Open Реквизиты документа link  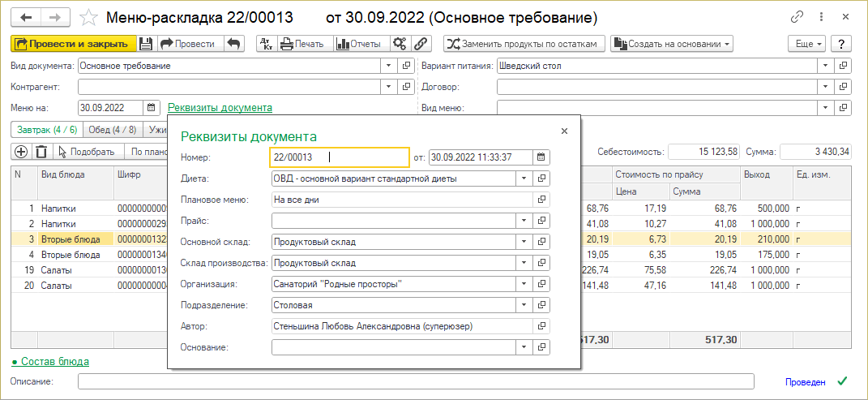[220, 107]
